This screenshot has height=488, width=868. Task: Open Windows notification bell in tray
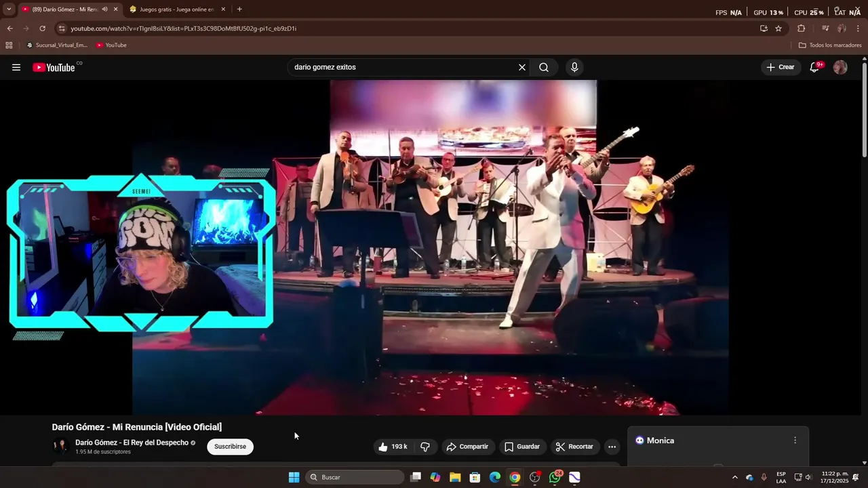856,477
